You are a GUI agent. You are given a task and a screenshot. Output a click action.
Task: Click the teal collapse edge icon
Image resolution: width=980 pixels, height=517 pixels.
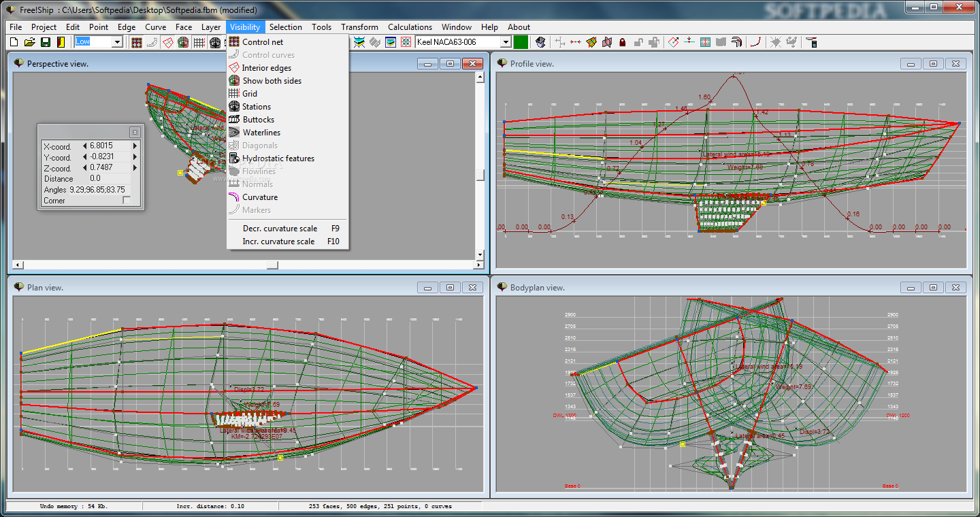[705, 42]
